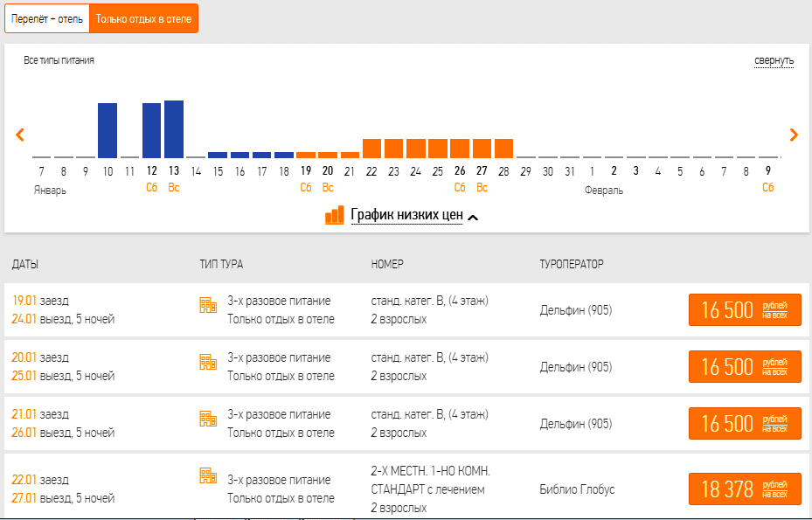This screenshot has height=520, width=812.
Task: Book the 19.01 tour for 16 500 rubles
Action: coord(745,310)
